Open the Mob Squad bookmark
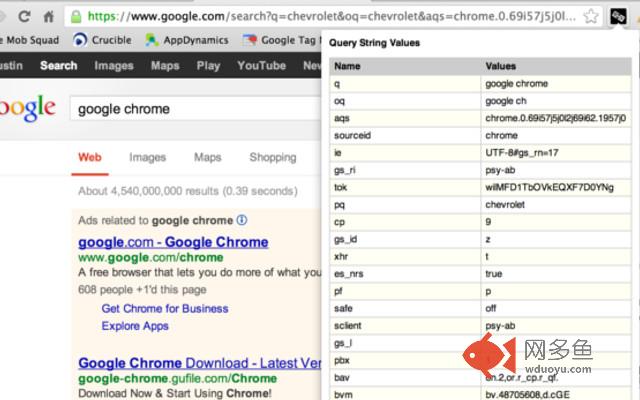 (29, 40)
